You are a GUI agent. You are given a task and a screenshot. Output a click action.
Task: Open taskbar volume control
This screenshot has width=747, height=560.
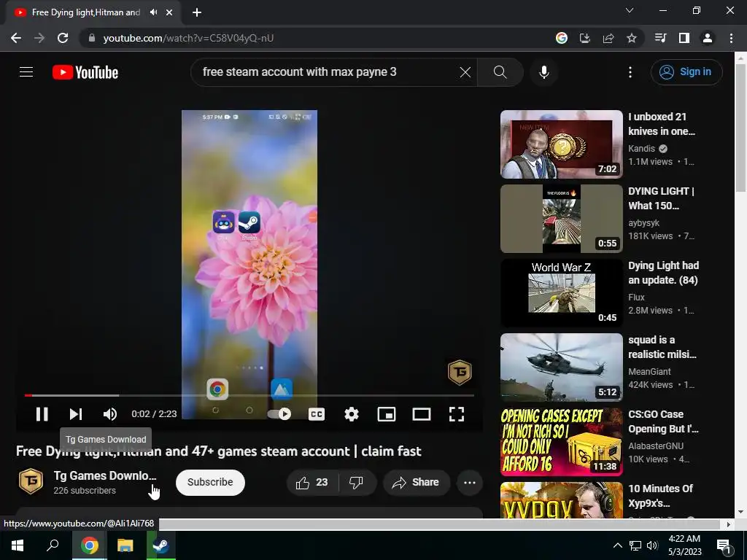(x=653, y=545)
